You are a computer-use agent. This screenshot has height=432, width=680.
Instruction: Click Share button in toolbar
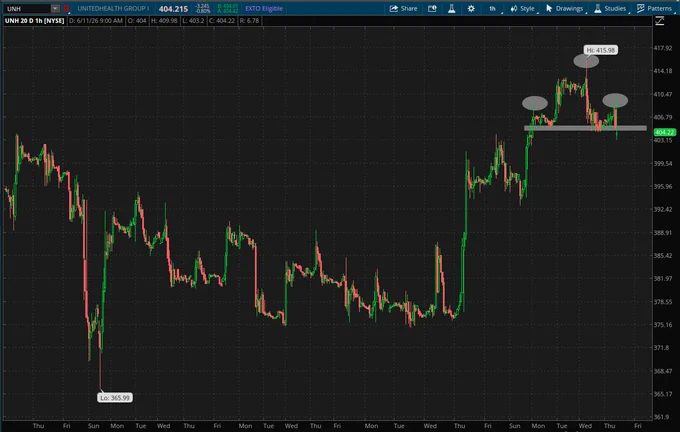[x=403, y=8]
